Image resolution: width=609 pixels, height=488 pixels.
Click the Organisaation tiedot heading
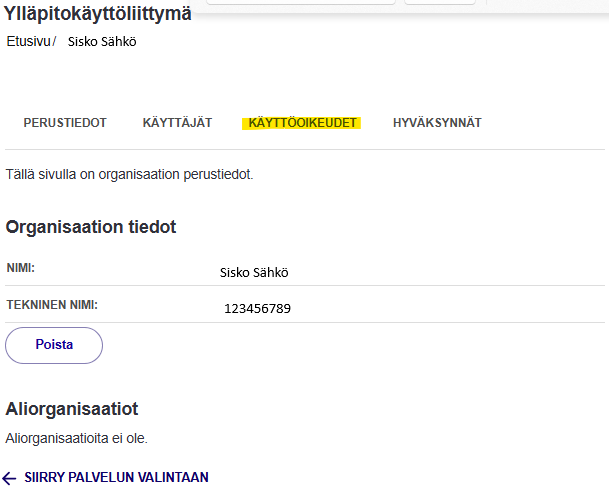click(x=91, y=227)
